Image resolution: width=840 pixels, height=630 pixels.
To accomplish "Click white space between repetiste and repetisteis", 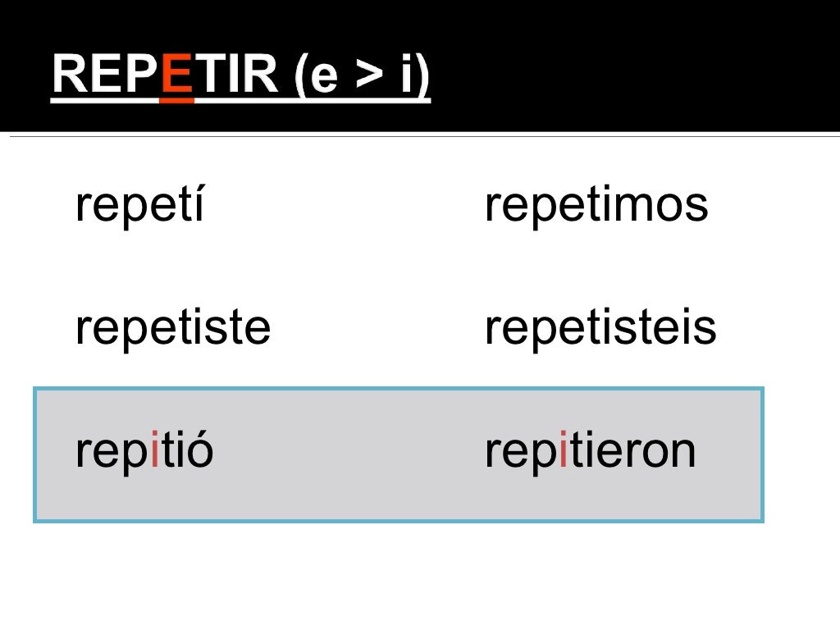I will [377, 327].
